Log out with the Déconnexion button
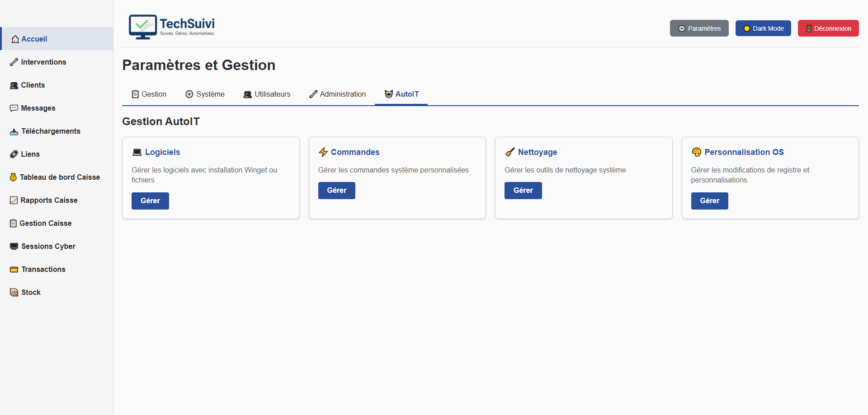 click(828, 28)
